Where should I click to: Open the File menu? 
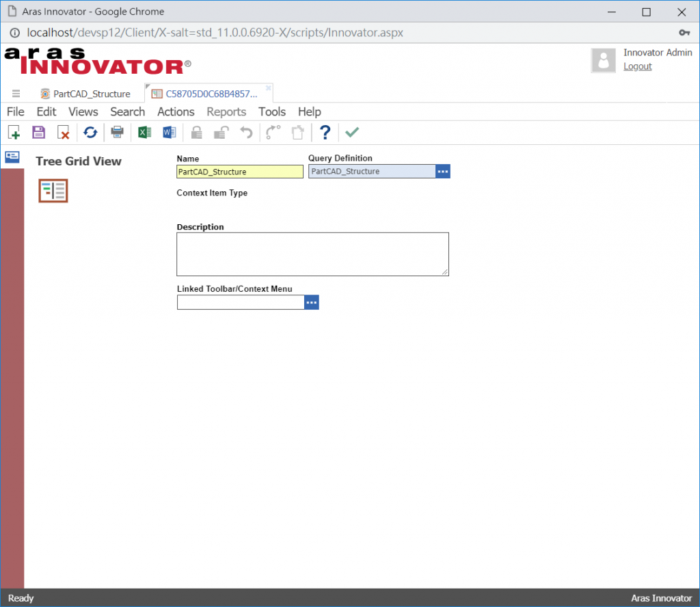[16, 111]
